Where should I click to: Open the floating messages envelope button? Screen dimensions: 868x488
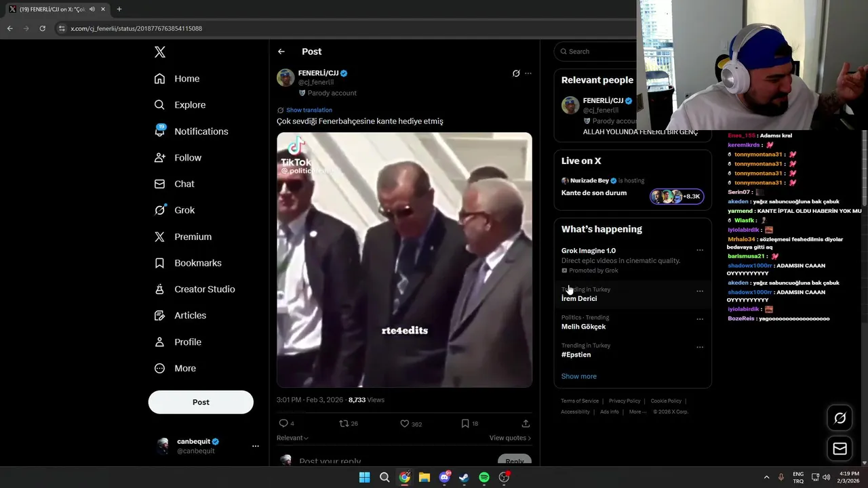tap(840, 449)
